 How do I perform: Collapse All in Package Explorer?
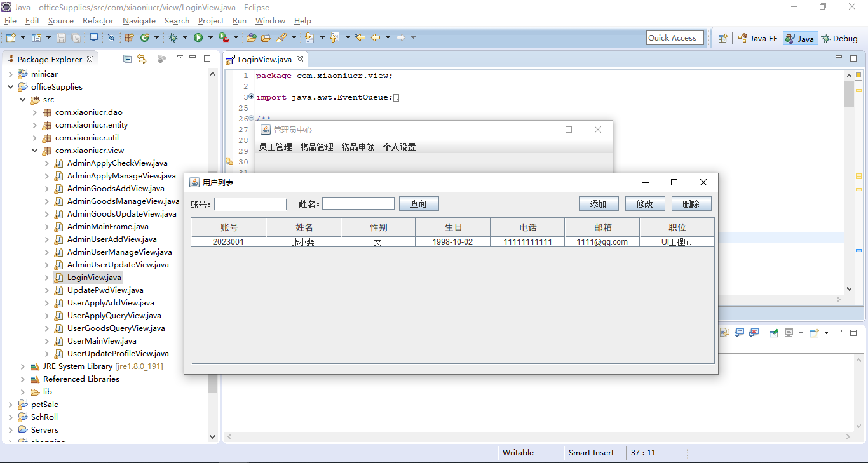[128, 59]
